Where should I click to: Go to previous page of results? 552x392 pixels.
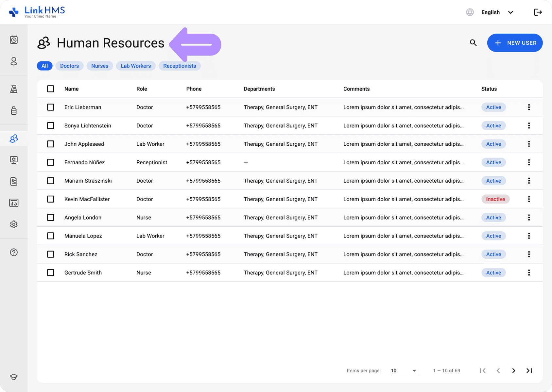[x=498, y=370]
